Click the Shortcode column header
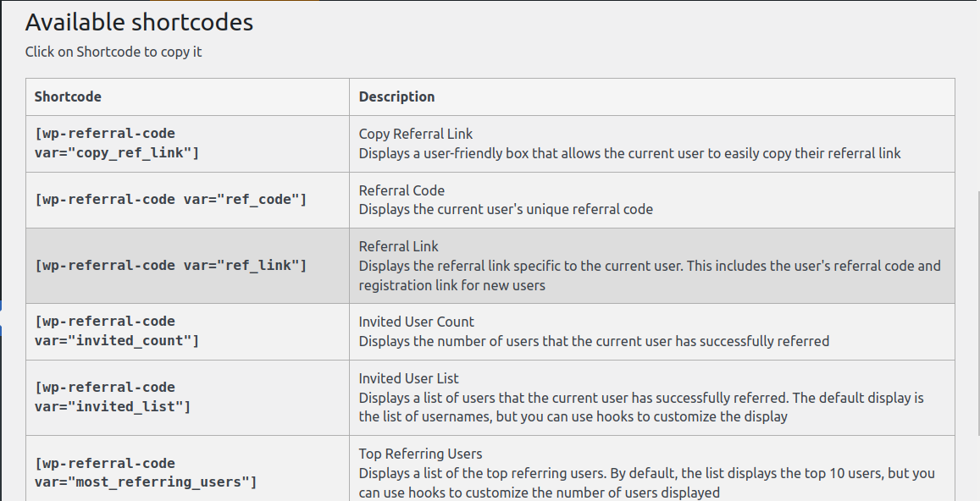The width and height of the screenshot is (980, 501). tap(68, 96)
